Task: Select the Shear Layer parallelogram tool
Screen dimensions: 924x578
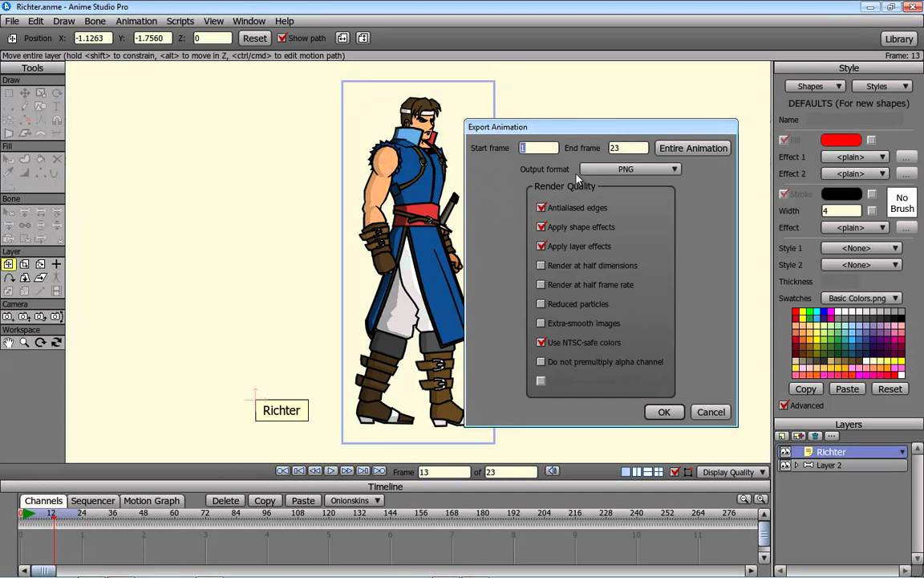Action: 40,277
